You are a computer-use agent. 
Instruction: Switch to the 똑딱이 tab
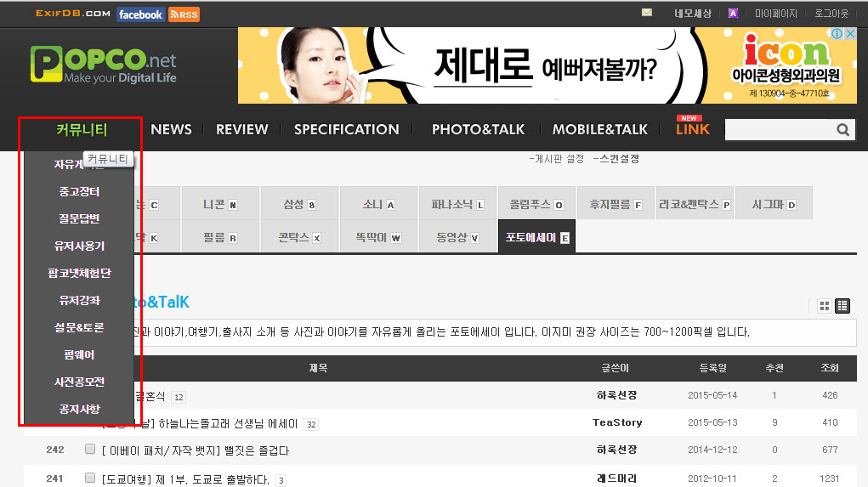[378, 237]
